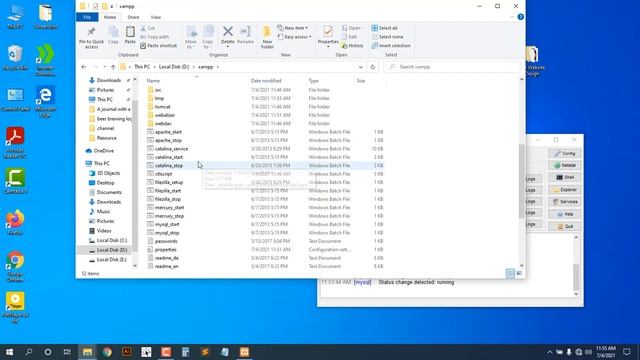This screenshot has width=640, height=360.
Task: Expand the address bar history dropdown
Action: tap(360, 67)
